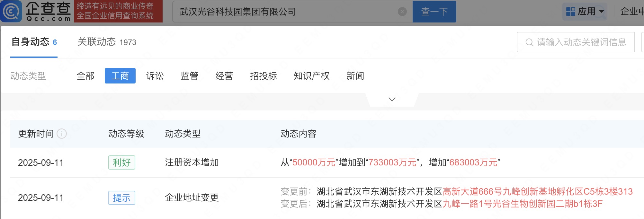Click the 1973 count beside 关联动态
This screenshot has width=644, height=219.
pos(128,42)
